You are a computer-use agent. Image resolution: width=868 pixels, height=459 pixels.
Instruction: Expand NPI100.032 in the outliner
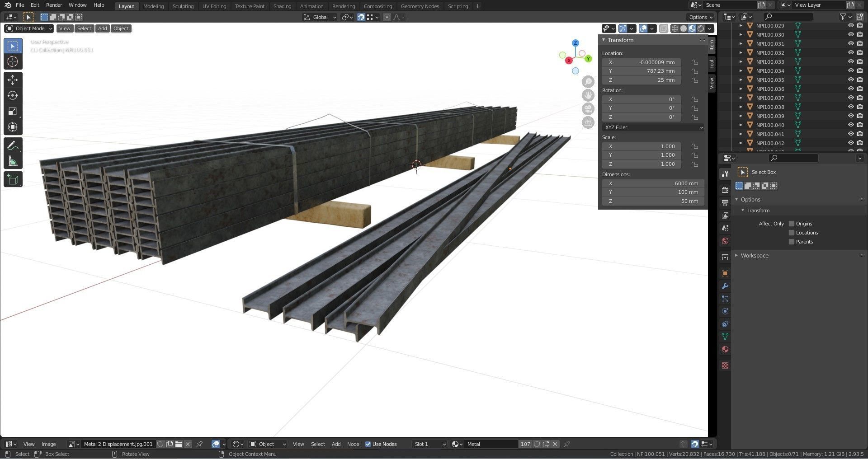(741, 53)
